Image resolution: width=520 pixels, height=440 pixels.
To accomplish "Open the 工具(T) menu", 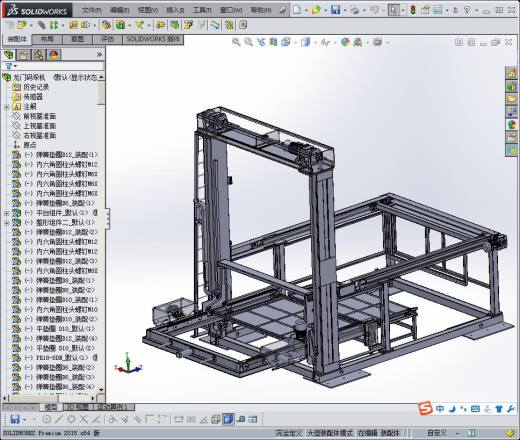I will coord(202,10).
